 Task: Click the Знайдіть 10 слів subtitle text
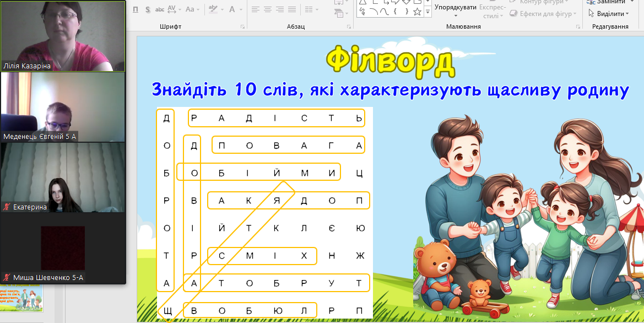point(390,90)
